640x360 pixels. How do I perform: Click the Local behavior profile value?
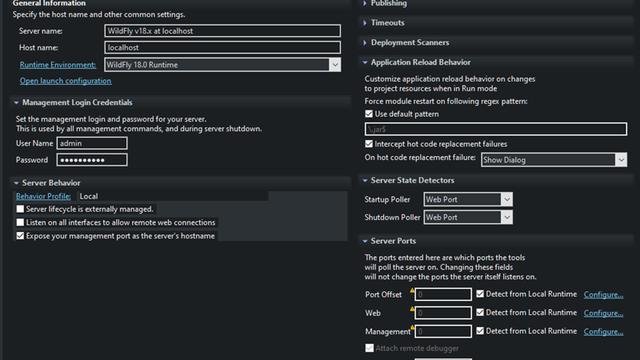click(89, 196)
